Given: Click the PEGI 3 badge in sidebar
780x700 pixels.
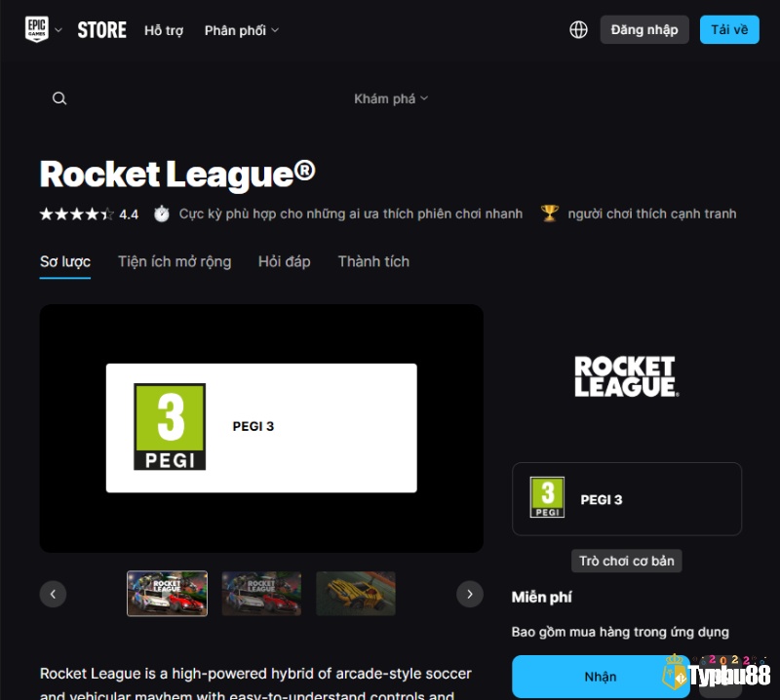Looking at the screenshot, I should (x=547, y=497).
